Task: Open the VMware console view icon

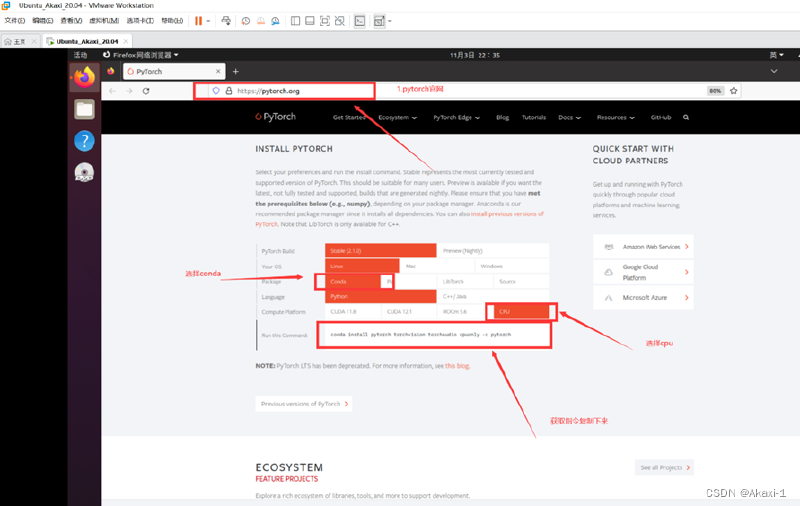Action: tap(360, 21)
